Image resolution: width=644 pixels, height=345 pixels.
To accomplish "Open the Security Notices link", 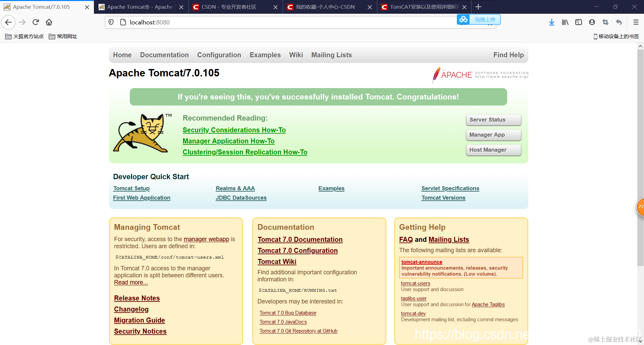I will (x=140, y=331).
